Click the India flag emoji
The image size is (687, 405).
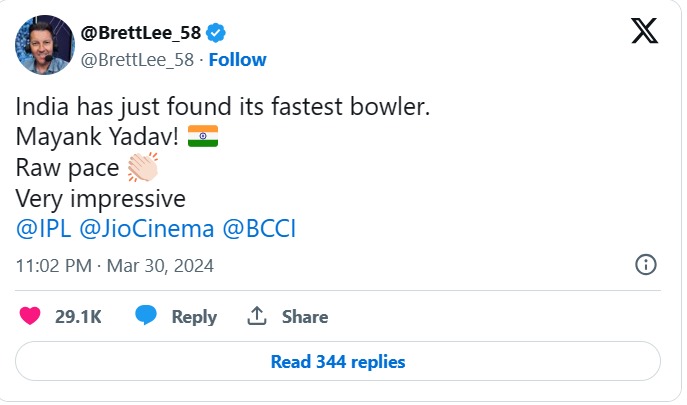pos(203,136)
